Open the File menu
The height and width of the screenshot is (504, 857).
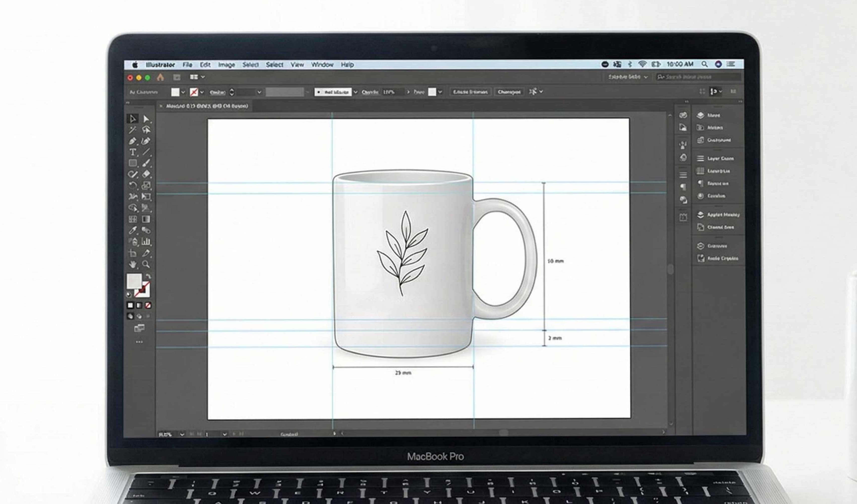(x=187, y=65)
